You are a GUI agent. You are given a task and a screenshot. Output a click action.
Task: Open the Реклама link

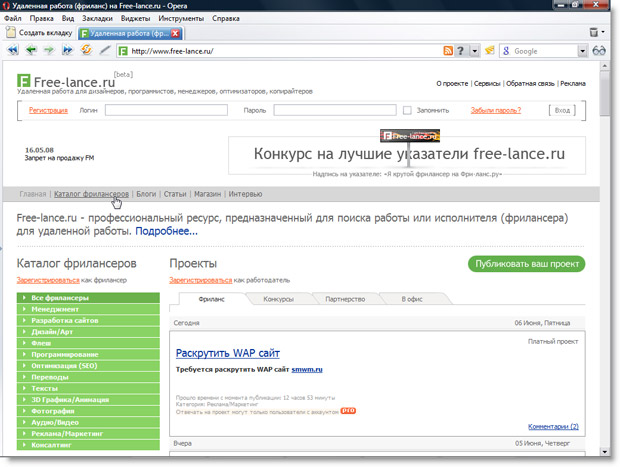pos(573,83)
